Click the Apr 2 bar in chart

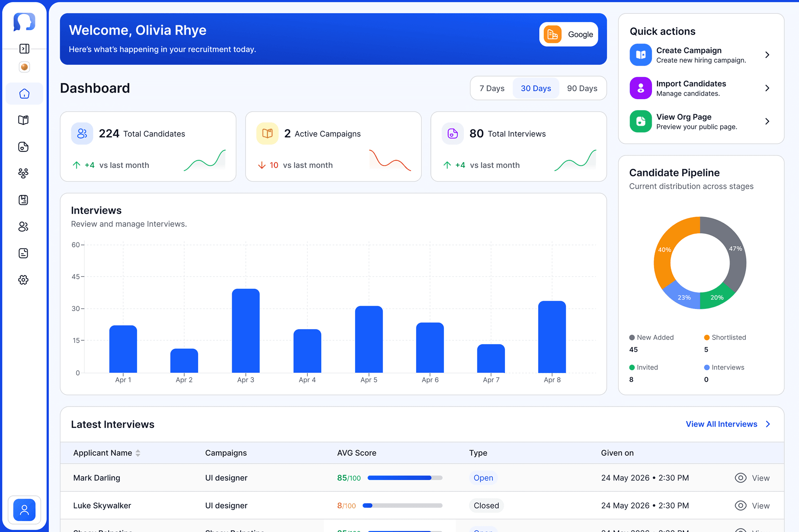(184, 361)
